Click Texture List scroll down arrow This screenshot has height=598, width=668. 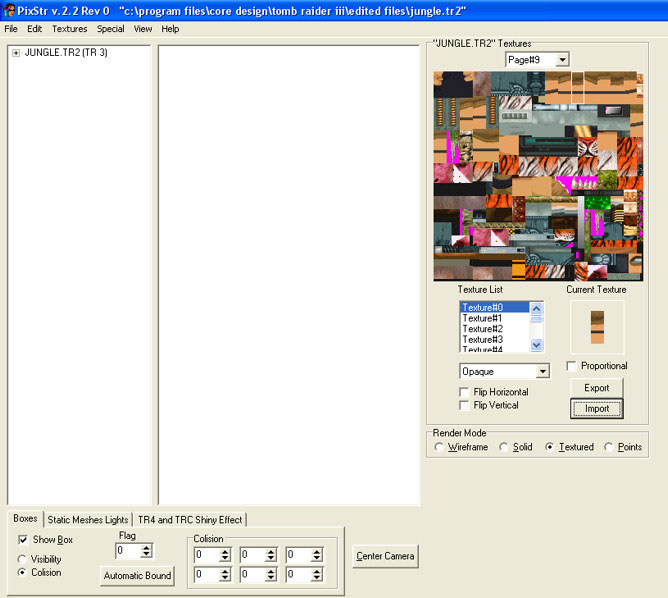pos(536,345)
